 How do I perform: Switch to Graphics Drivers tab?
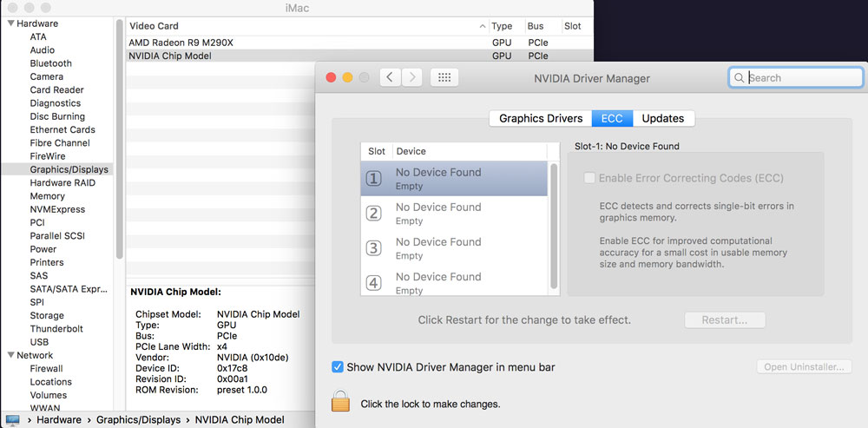(541, 118)
